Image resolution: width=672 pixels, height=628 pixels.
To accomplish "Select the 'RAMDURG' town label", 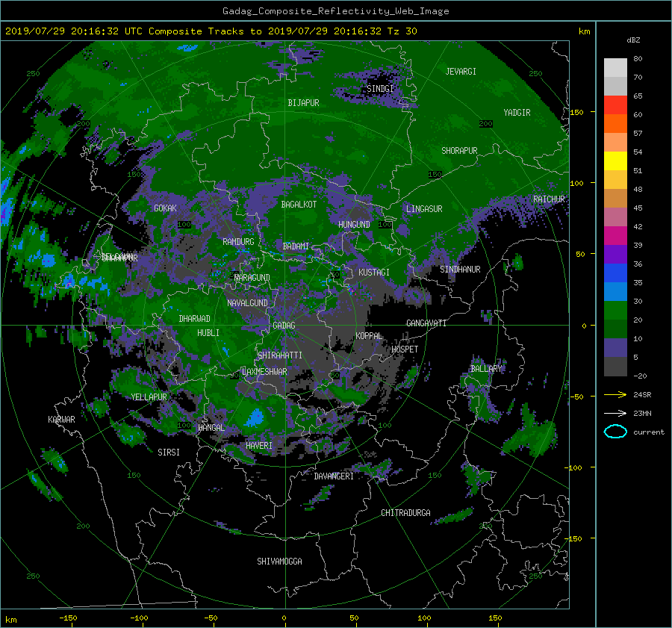I will click(238, 242).
